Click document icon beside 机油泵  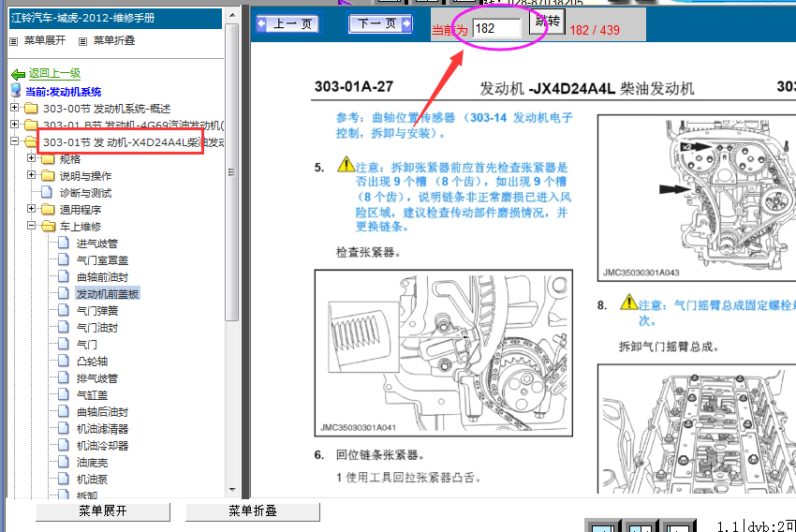[64, 479]
